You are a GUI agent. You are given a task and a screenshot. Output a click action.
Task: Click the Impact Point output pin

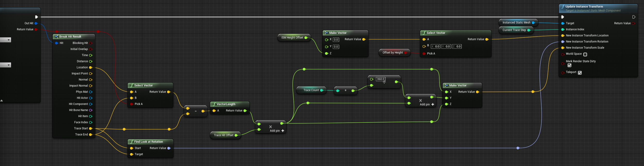coord(91,74)
